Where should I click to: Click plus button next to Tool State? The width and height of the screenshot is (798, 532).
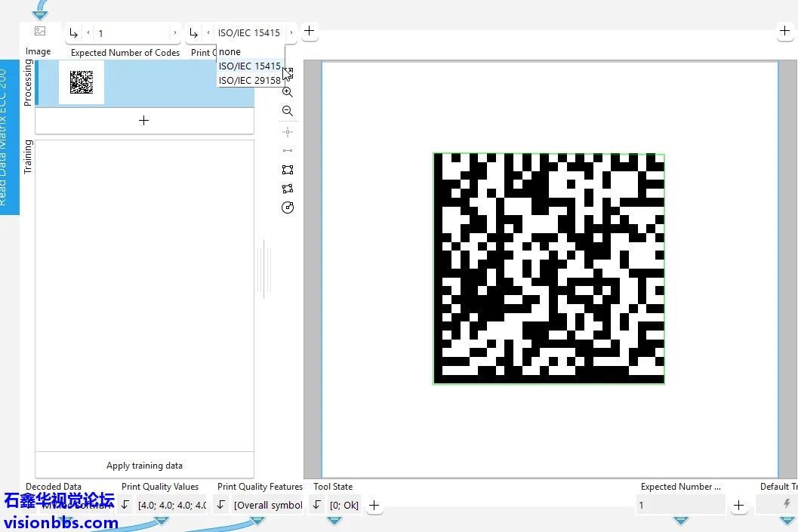click(374, 505)
